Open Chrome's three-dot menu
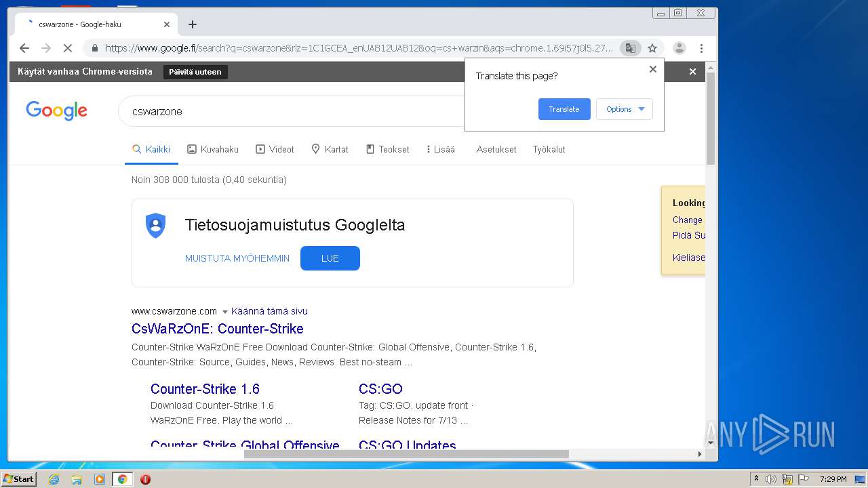 701,48
